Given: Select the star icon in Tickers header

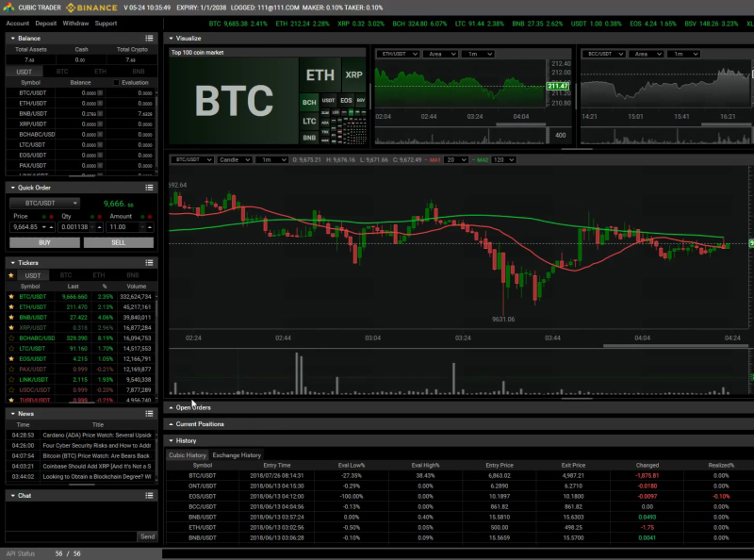Looking at the screenshot, I should pos(10,274).
